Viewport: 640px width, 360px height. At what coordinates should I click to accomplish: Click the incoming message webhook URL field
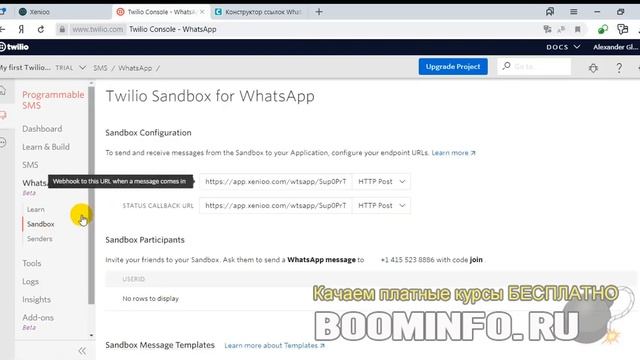pos(276,182)
